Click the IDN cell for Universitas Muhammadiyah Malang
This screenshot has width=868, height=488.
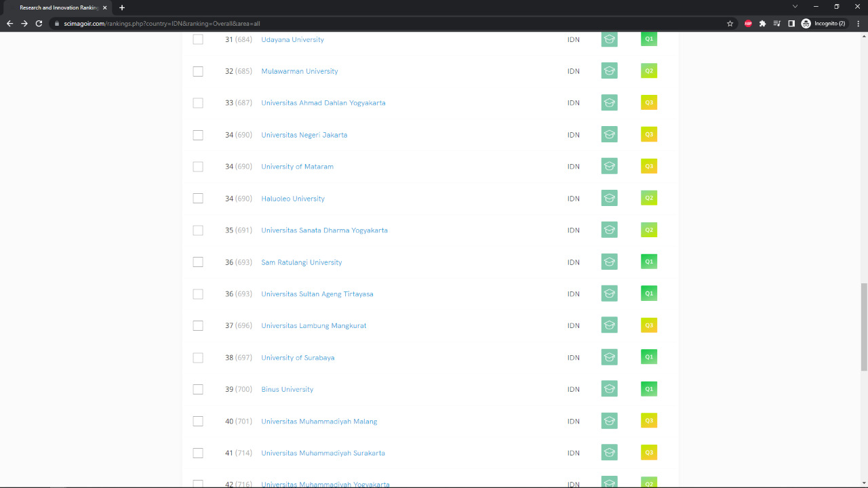pos(574,422)
